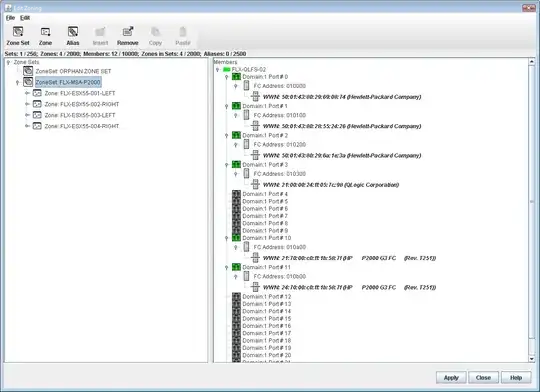Click the Members panel scrollbar down arrow
This screenshot has height=392, width=540.
(x=532, y=359)
